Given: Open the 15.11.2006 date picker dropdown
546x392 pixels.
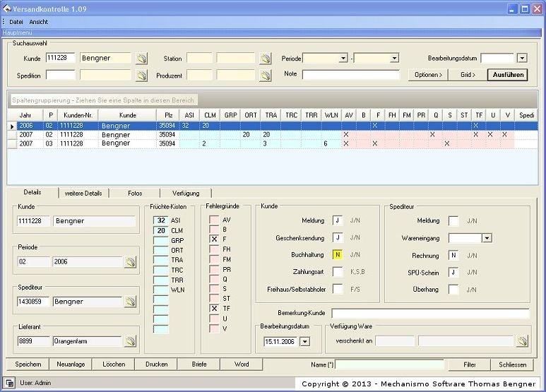Looking at the screenshot, I should (304, 342).
